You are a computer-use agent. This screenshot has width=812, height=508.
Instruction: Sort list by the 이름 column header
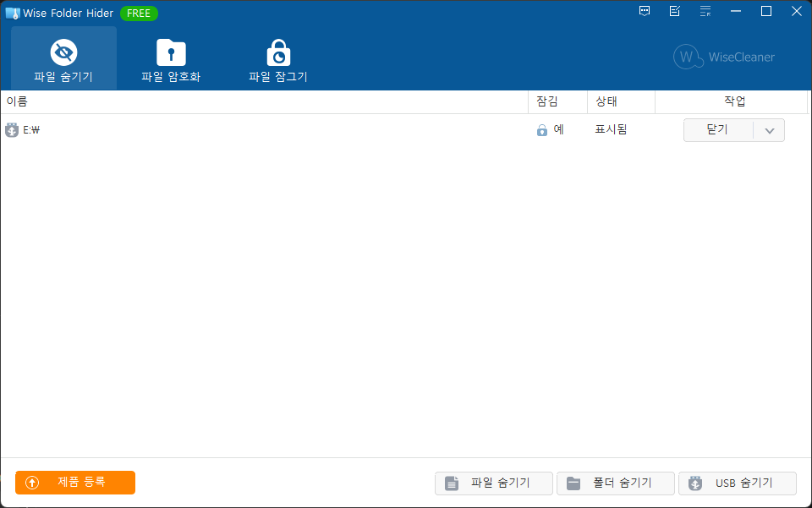point(17,101)
